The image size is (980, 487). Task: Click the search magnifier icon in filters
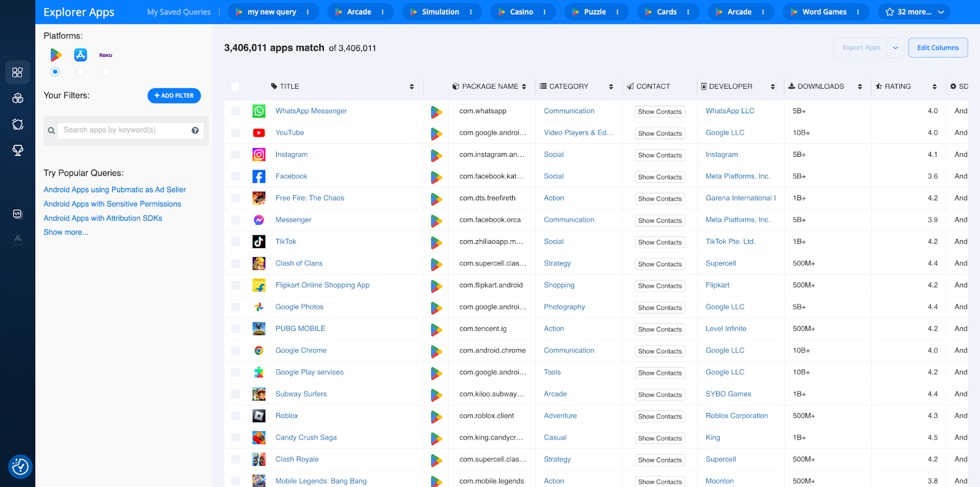[x=51, y=130]
